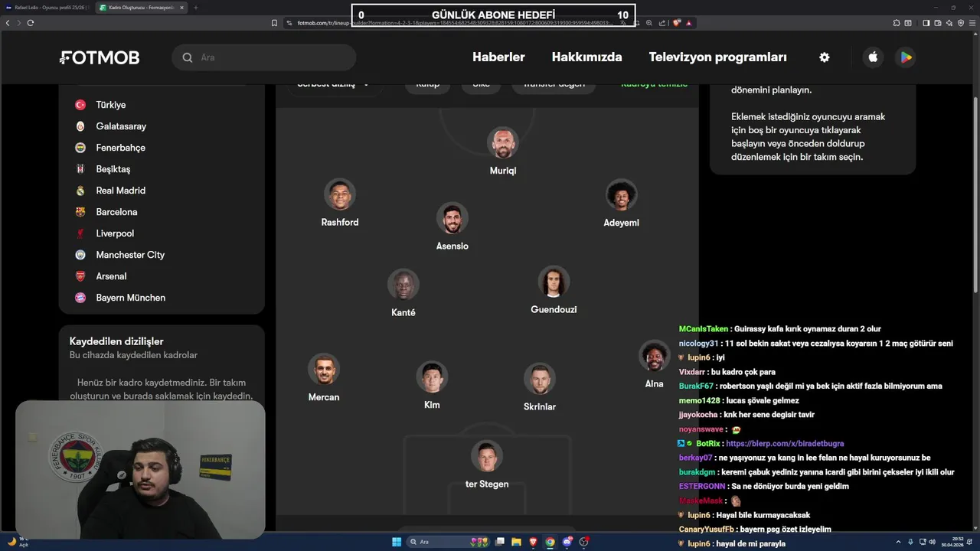The height and width of the screenshot is (551, 980).
Task: Click the browser address bar URL
Action: 456,23
